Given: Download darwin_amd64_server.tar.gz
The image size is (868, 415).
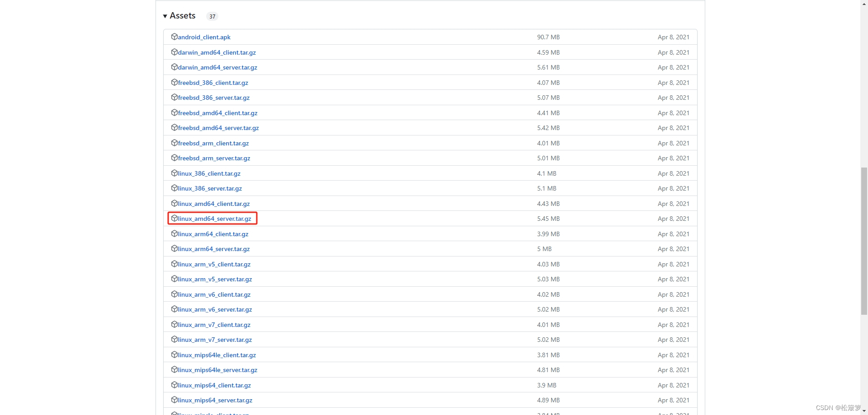Looking at the screenshot, I should pos(217,67).
